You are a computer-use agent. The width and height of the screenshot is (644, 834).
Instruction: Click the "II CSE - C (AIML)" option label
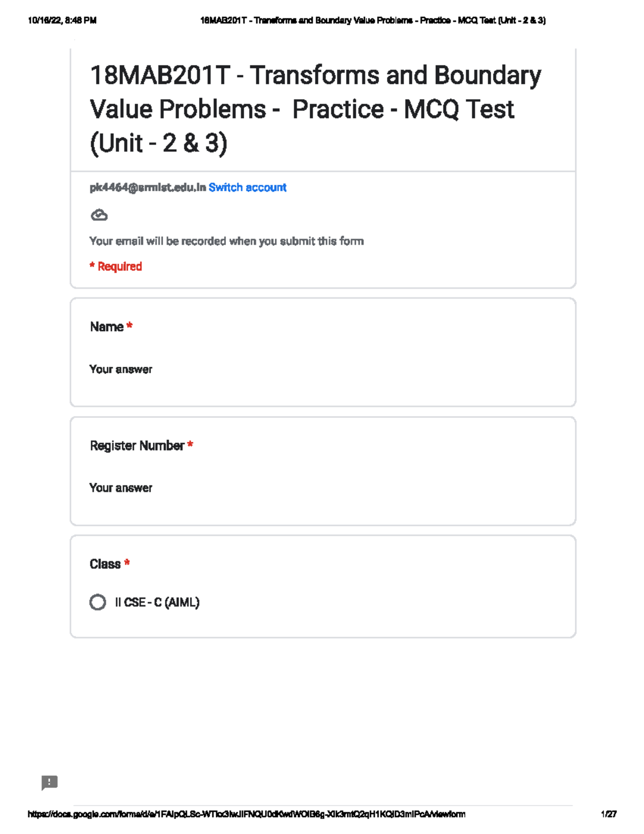[x=157, y=603]
